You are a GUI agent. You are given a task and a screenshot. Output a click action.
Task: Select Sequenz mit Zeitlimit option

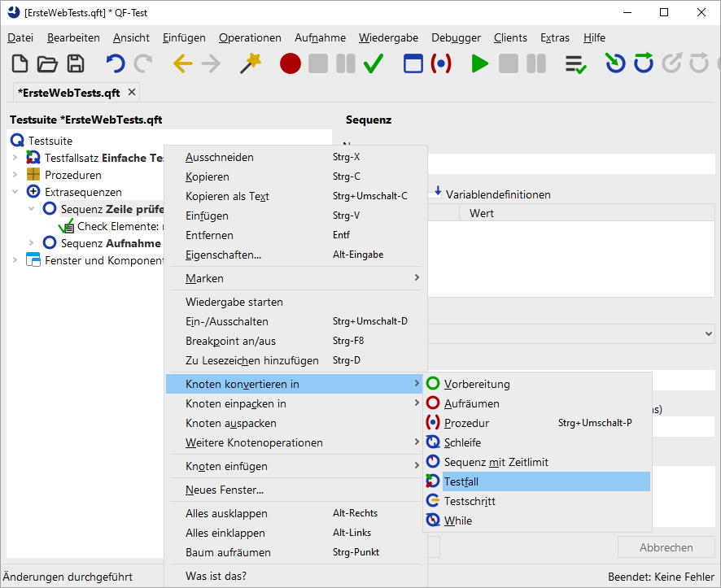[x=537, y=462]
